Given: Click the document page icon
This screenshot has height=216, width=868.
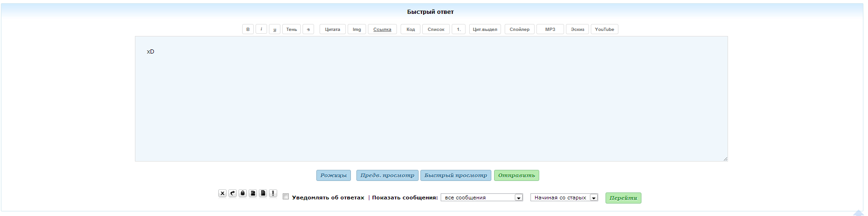Looking at the screenshot, I should [263, 193].
